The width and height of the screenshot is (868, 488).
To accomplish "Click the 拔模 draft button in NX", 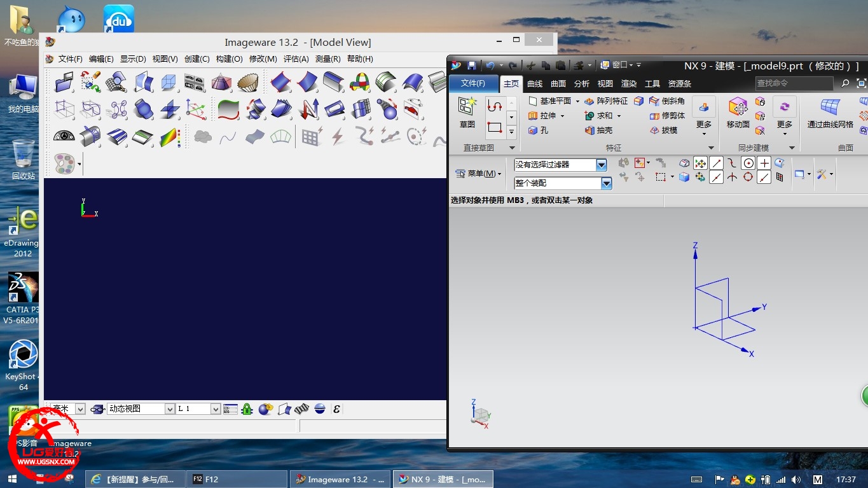I will coord(664,130).
